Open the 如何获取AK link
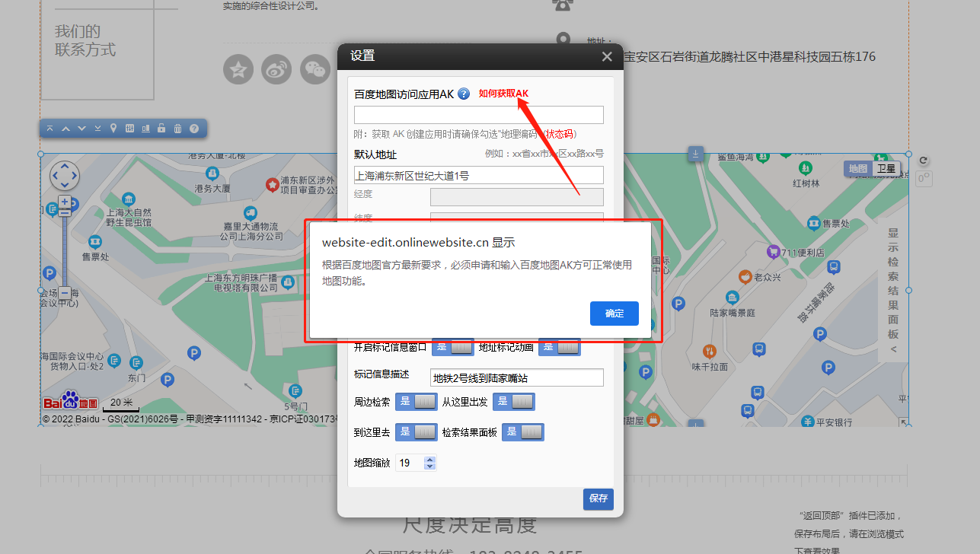Screen dimensions: 980x554 pos(503,94)
